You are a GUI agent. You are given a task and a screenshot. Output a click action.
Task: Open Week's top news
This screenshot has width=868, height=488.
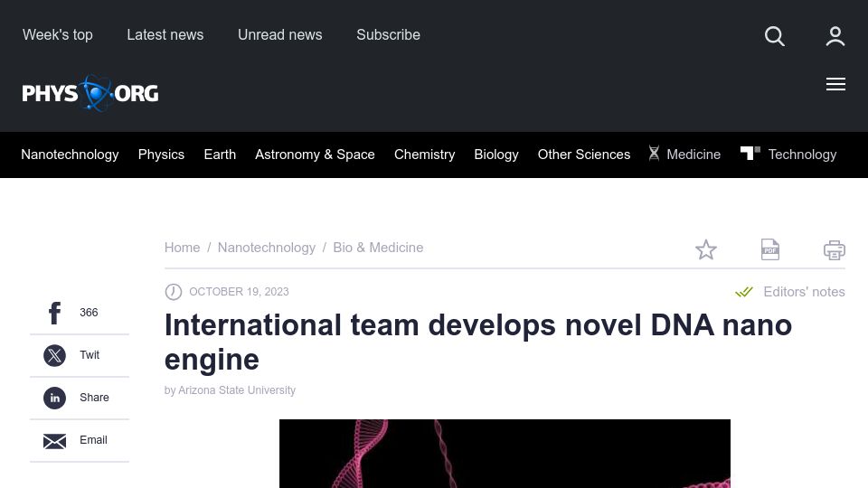click(58, 35)
